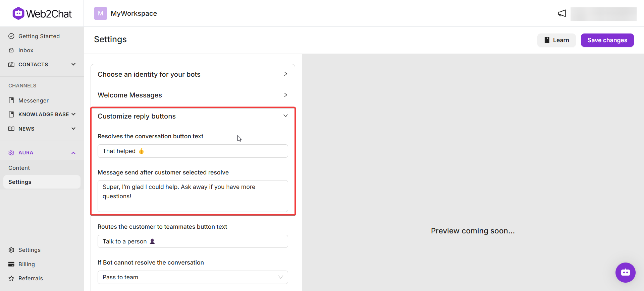The image size is (644, 291).
Task: Collapse the AURA section chevron
Action: click(73, 153)
